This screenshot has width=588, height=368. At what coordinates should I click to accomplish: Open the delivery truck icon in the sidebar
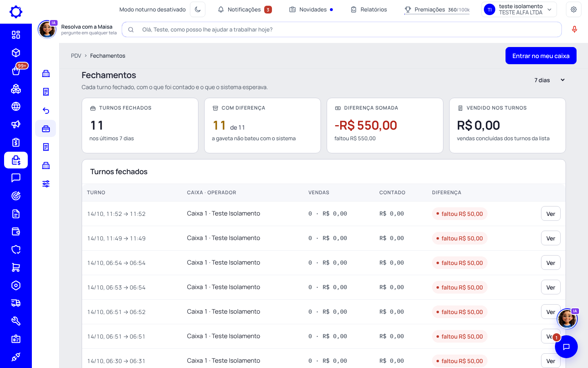[16, 303]
